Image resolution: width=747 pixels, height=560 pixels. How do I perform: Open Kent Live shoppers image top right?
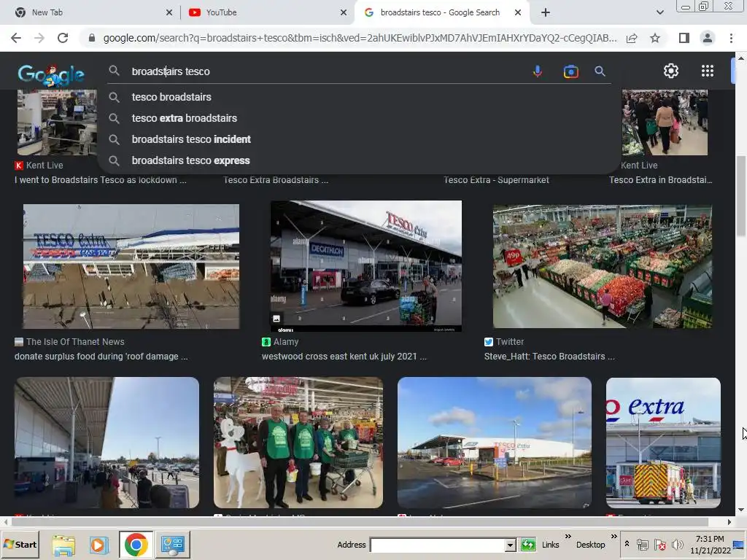pyautogui.click(x=665, y=122)
